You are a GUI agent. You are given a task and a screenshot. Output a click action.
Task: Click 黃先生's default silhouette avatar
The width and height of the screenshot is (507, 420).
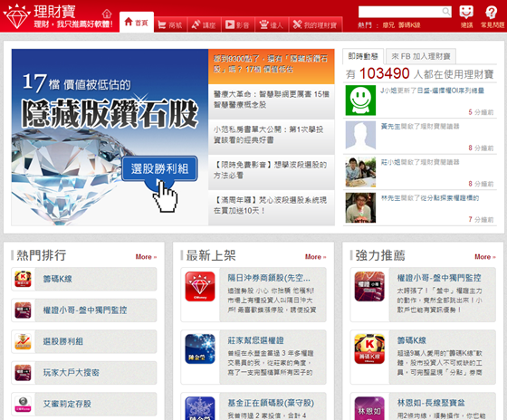(360, 136)
